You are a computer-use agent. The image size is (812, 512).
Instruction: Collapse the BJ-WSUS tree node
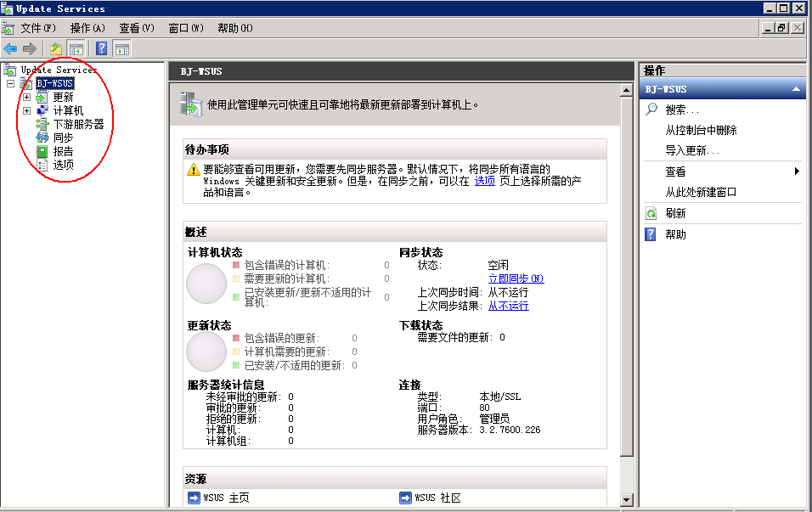[10, 83]
